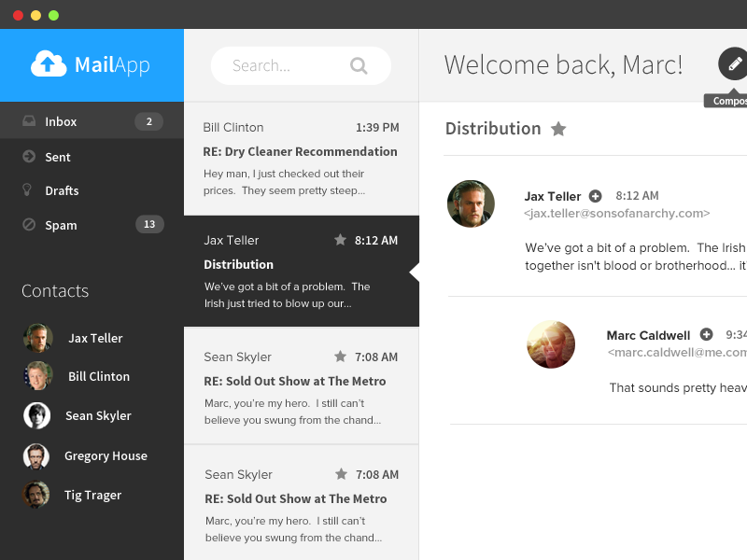Select the Inbox tray icon
This screenshot has width=747, height=560.
28,121
